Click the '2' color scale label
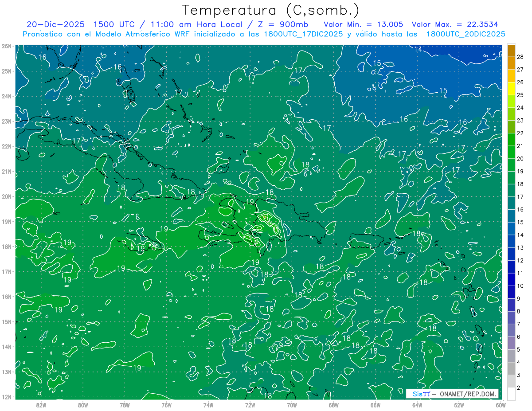This screenshot has width=532, height=411. [x=519, y=388]
